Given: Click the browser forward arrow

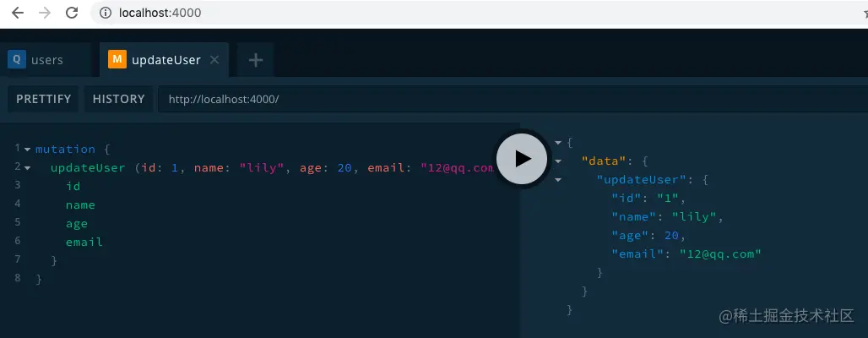Looking at the screenshot, I should 45,13.
